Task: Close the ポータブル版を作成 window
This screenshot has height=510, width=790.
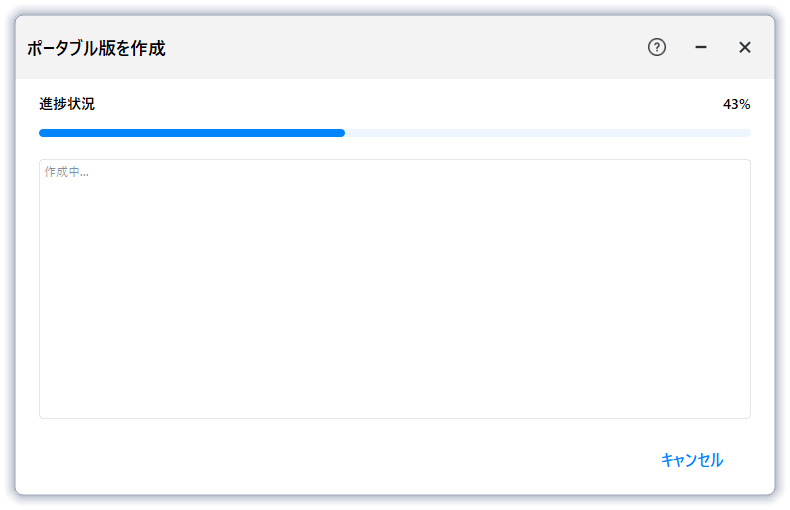Action: pos(745,47)
